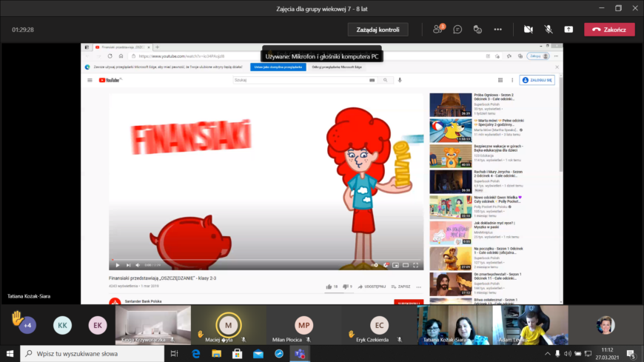Open the Mail app from the taskbar
The image size is (644, 362).
pos(258,353)
